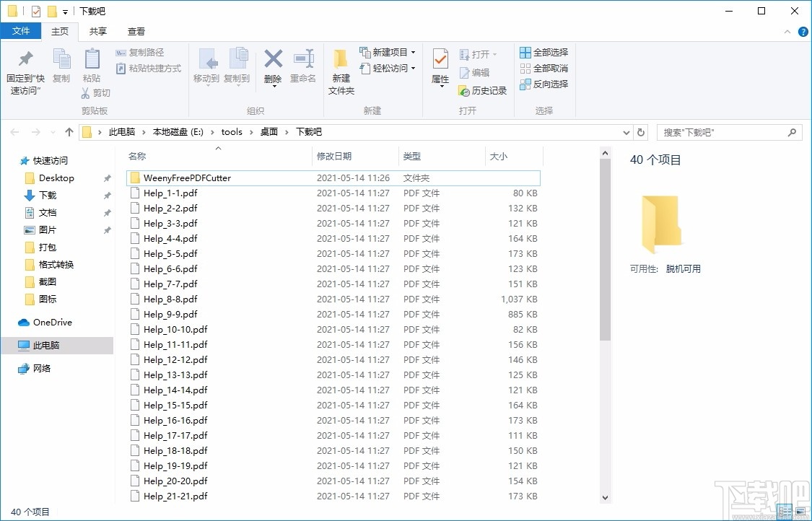Screen dimensions: 812x521
Task: Click the 移动到 (Move To) icon
Action: [x=207, y=68]
